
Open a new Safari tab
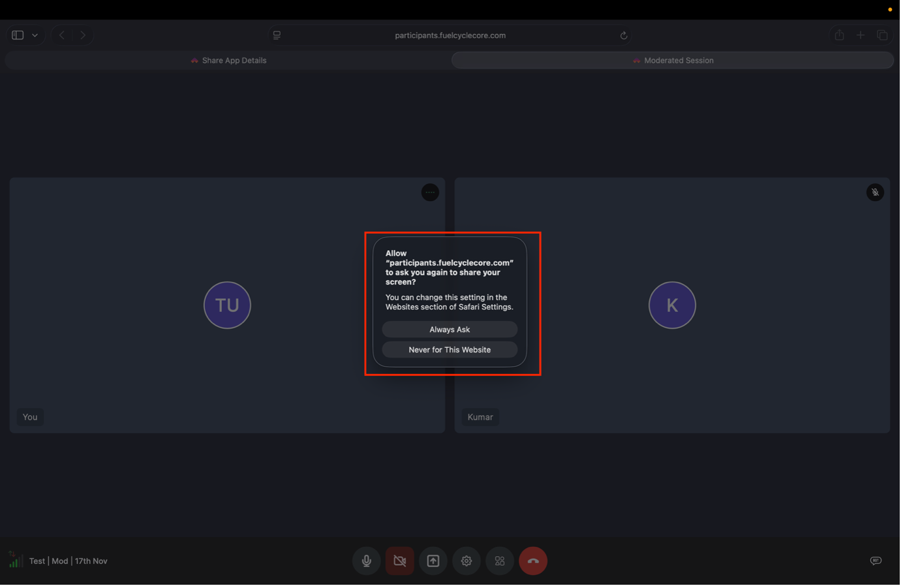861,35
